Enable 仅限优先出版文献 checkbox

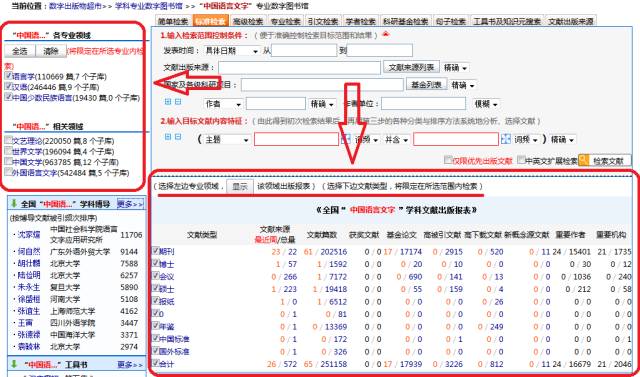point(448,160)
